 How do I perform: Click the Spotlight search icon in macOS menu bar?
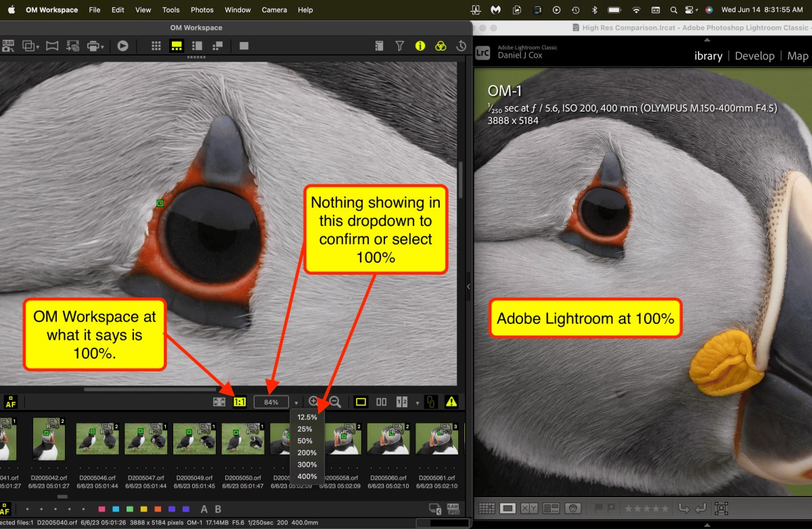click(x=674, y=10)
